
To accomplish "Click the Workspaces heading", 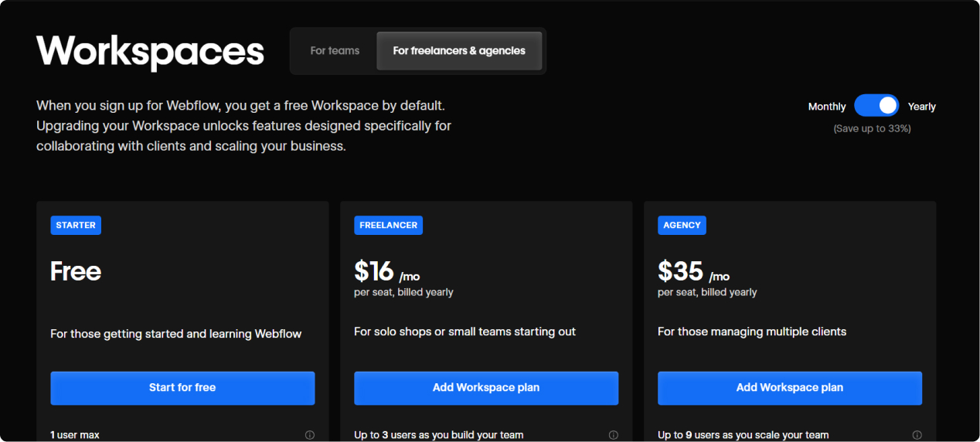I will pos(151,51).
